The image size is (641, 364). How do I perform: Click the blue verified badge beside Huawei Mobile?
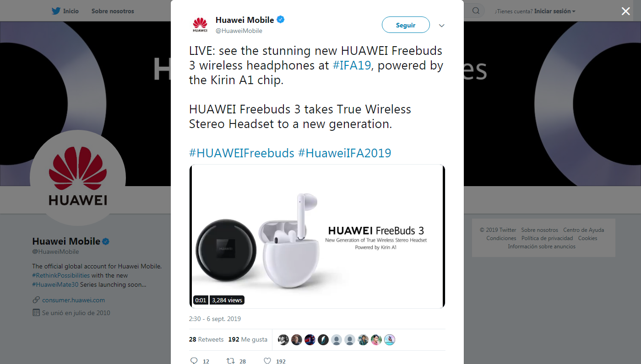[281, 20]
